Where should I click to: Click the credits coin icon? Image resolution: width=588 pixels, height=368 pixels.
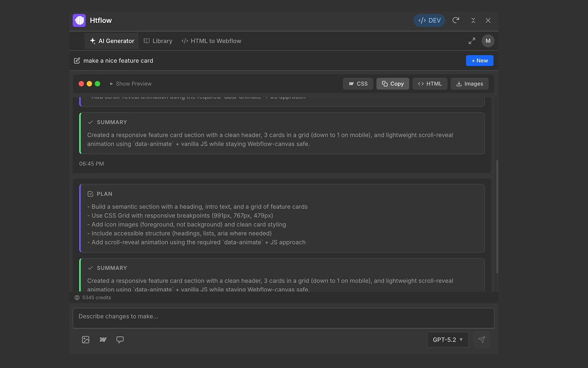click(x=77, y=298)
